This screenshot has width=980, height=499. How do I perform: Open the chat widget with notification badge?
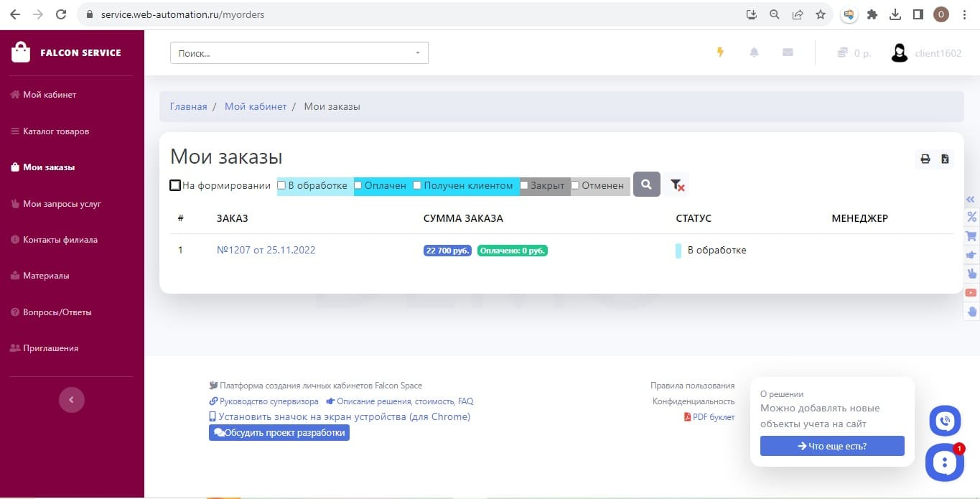tap(945, 462)
